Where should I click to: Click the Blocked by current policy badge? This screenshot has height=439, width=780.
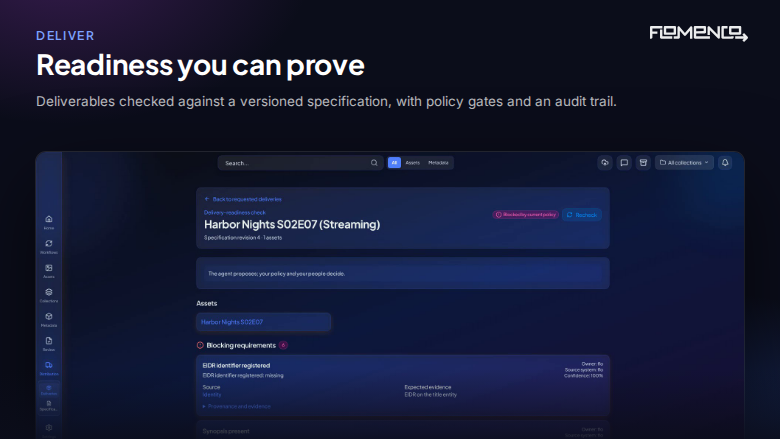[x=526, y=215]
